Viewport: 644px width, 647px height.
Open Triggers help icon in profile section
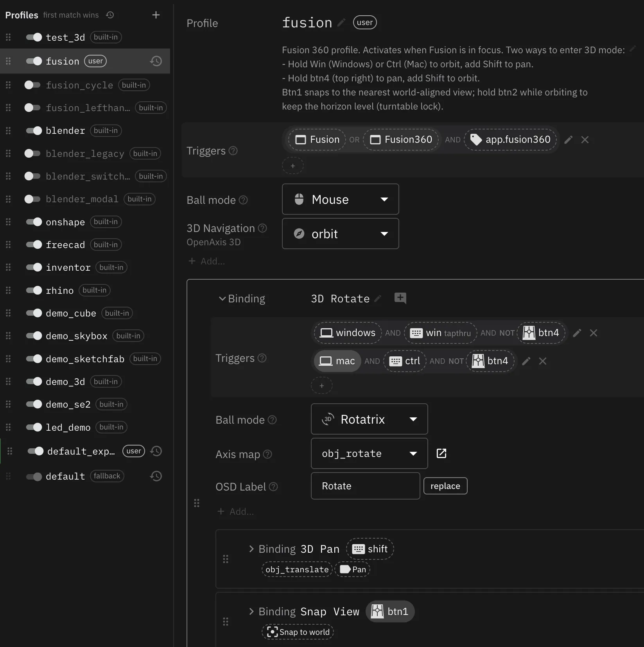233,151
